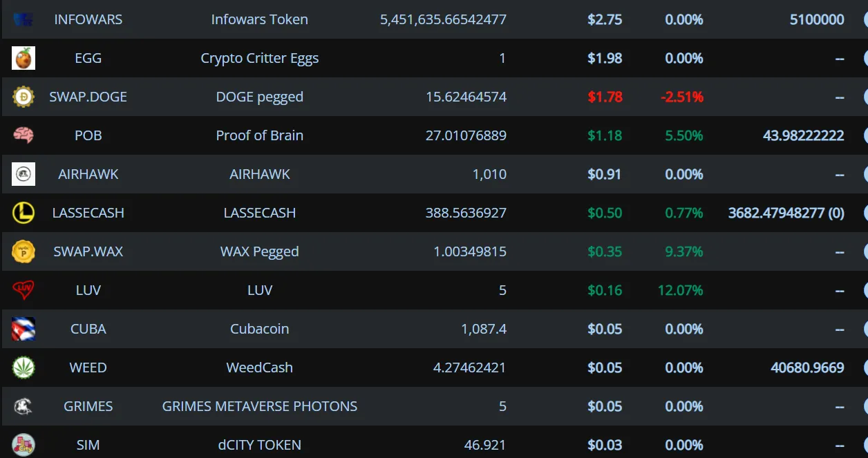Screen dimensions: 868x458
Task: Click the 9.37% change
Action: tap(684, 251)
